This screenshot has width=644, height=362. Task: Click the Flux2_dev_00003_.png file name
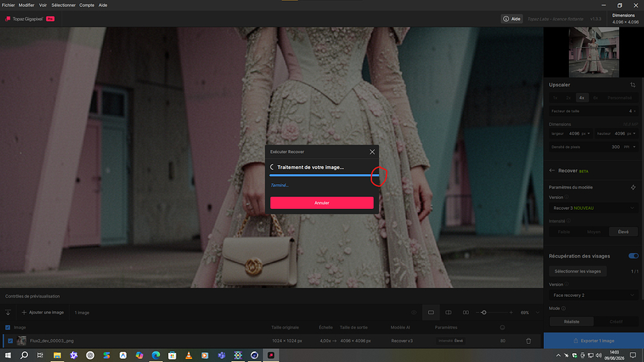click(52, 341)
